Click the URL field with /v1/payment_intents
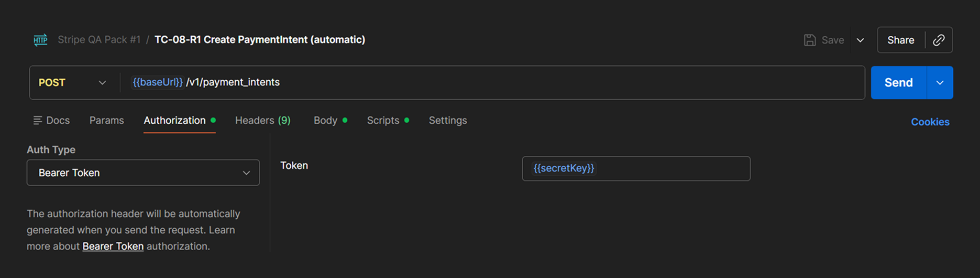Screen dimensions: 980x278 coord(471,82)
